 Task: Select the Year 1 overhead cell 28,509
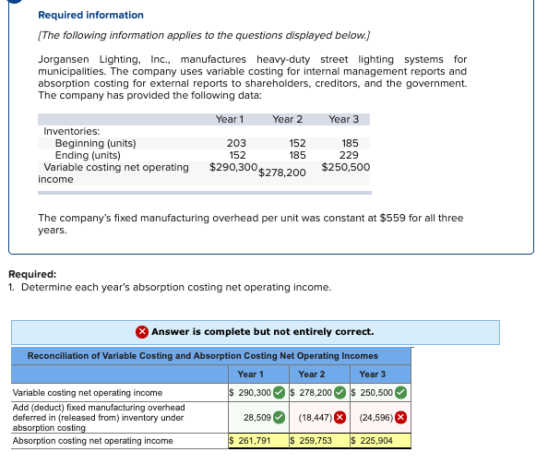[259, 417]
